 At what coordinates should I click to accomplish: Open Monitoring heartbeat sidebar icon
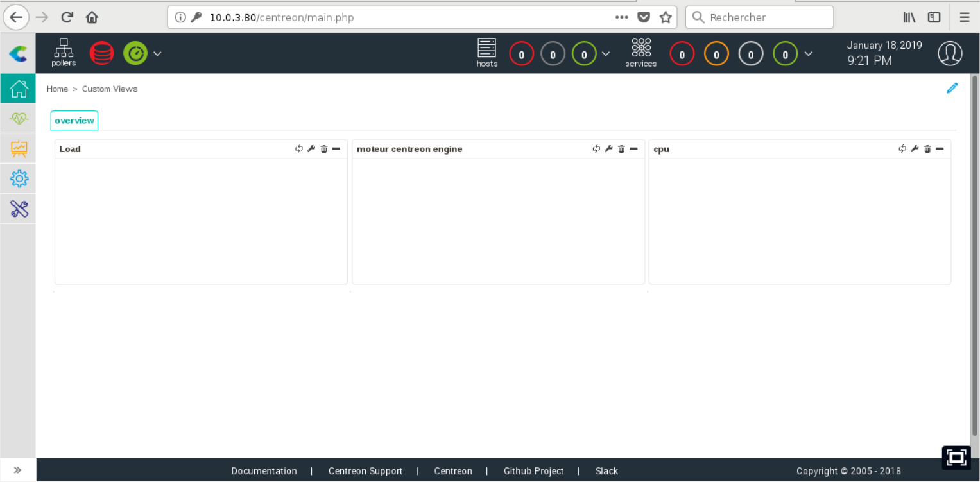point(19,119)
